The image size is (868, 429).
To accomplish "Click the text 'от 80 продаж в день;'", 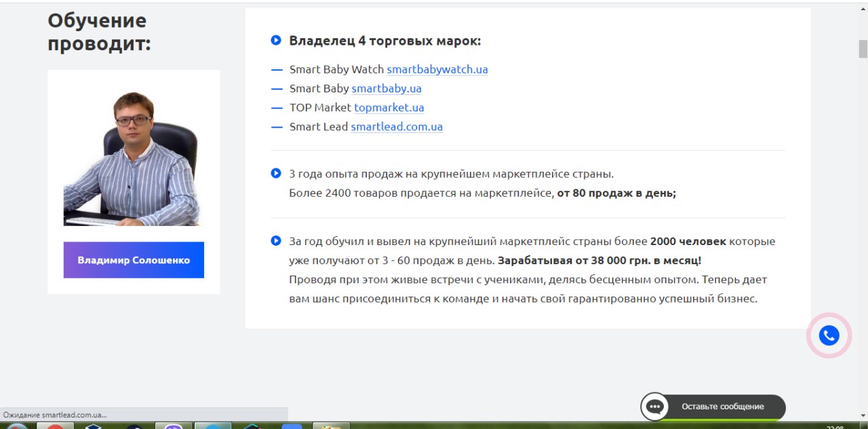I will (616, 193).
